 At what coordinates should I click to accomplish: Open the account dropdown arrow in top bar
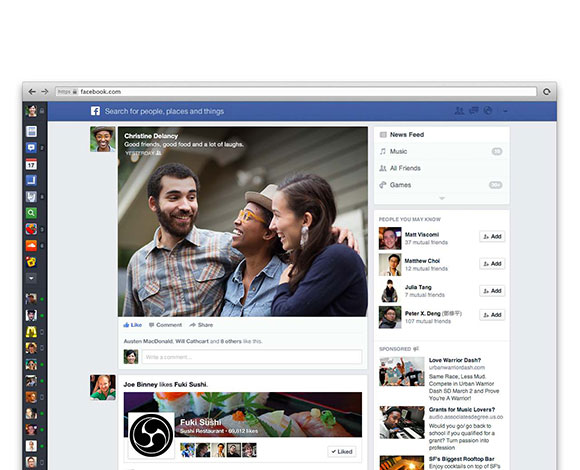[505, 111]
